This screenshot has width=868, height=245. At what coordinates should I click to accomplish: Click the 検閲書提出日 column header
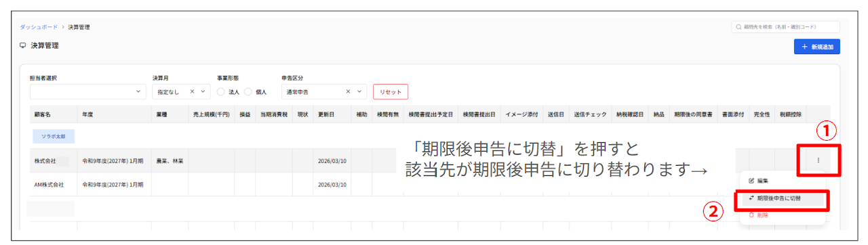[479, 114]
